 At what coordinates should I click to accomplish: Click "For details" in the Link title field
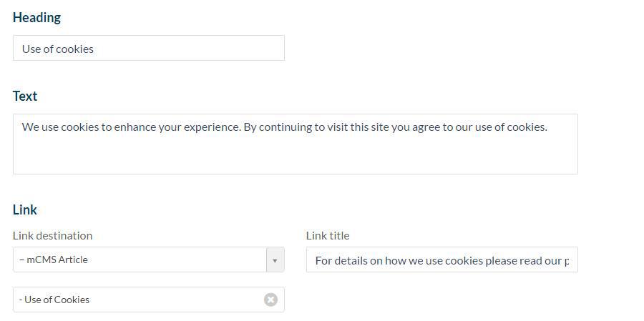[341, 261]
